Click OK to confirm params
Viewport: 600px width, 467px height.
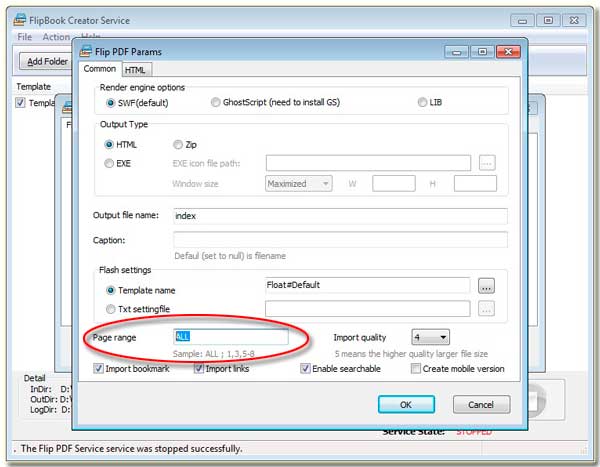406,405
